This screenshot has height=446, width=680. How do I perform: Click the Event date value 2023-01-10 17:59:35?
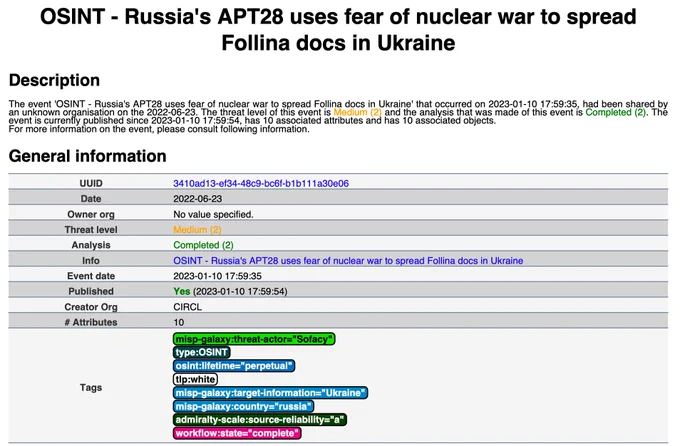coord(217,276)
